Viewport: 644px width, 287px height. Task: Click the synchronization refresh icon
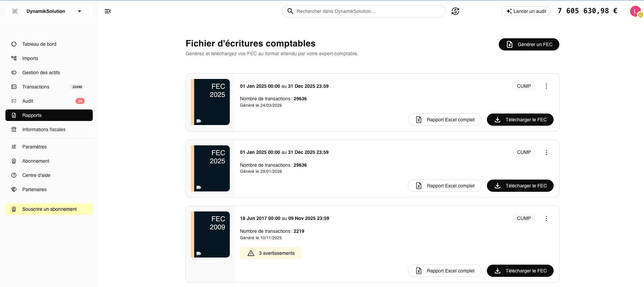[455, 11]
